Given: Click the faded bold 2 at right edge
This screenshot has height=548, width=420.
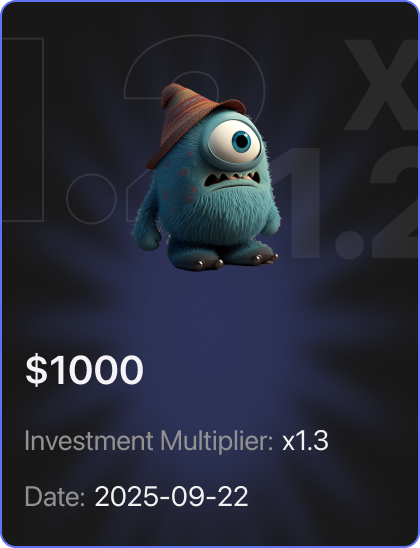Looking at the screenshot, I should (x=395, y=203).
